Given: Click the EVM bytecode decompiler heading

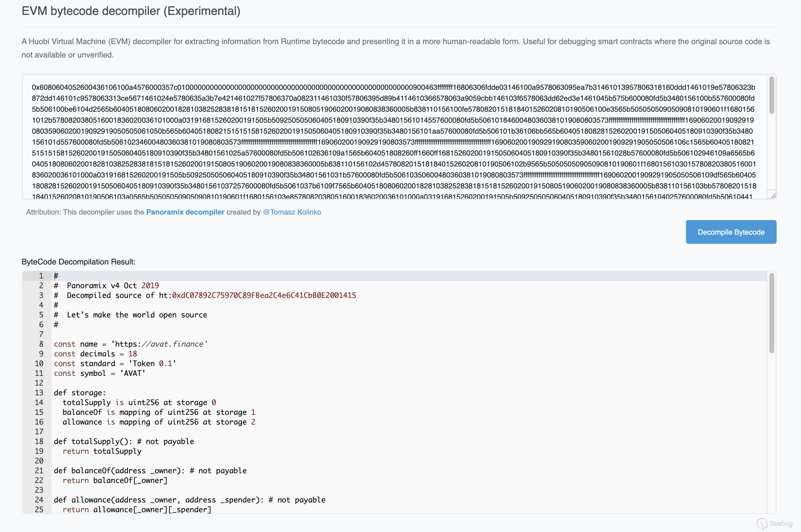Looking at the screenshot, I should pos(131,11).
